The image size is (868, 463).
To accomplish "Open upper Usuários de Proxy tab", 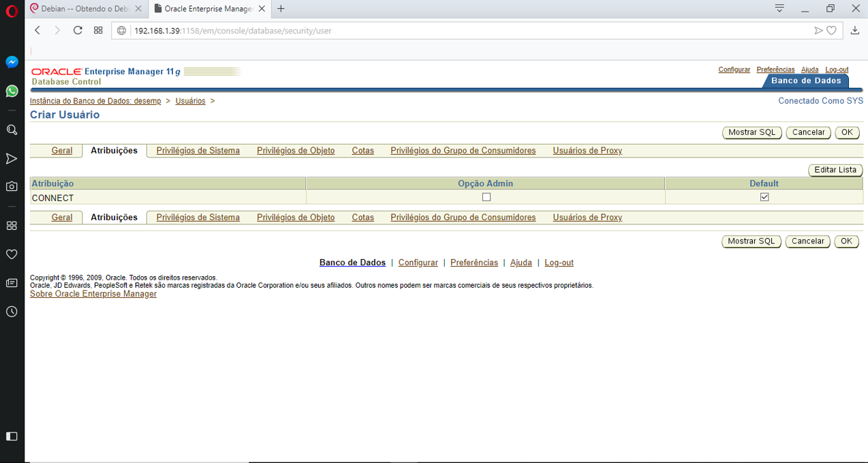I will pos(587,151).
